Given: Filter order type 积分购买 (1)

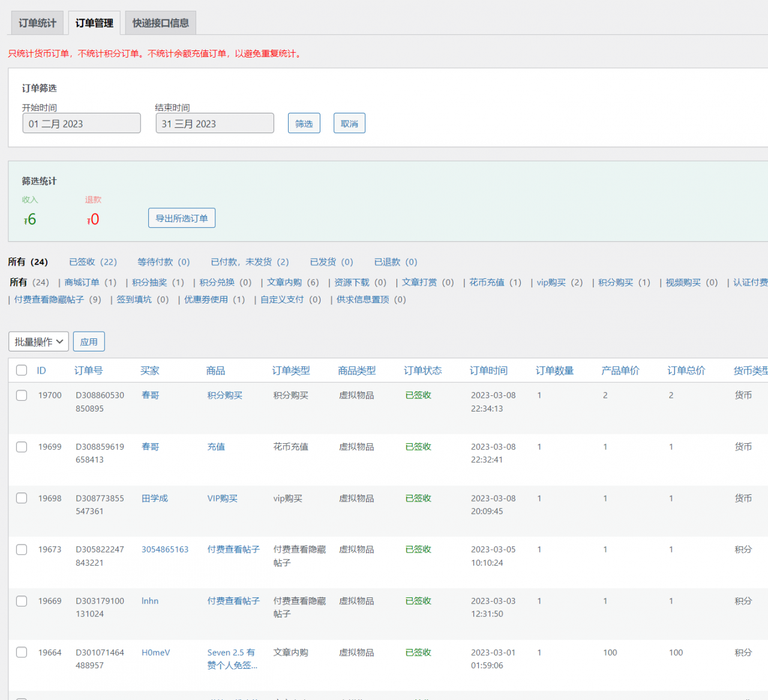Looking at the screenshot, I should click(x=624, y=283).
